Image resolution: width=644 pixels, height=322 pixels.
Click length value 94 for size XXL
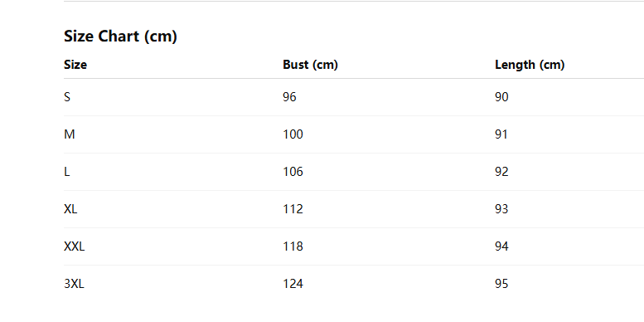coord(501,246)
